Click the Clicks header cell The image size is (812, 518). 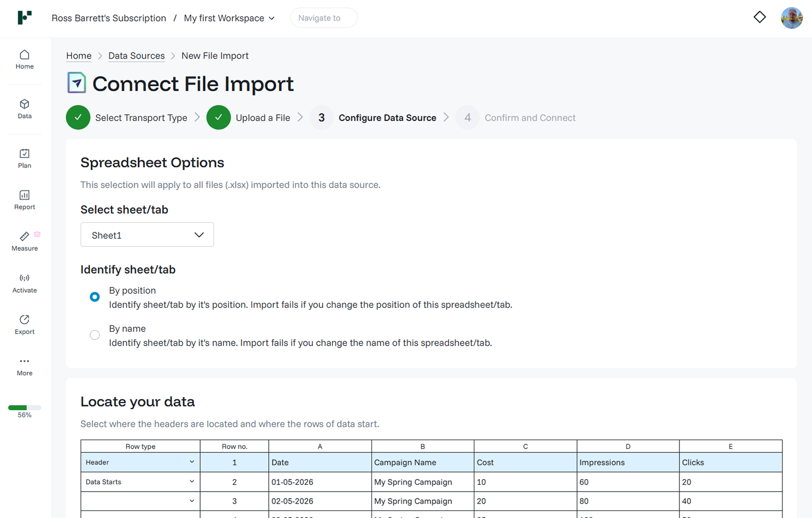[x=730, y=462]
